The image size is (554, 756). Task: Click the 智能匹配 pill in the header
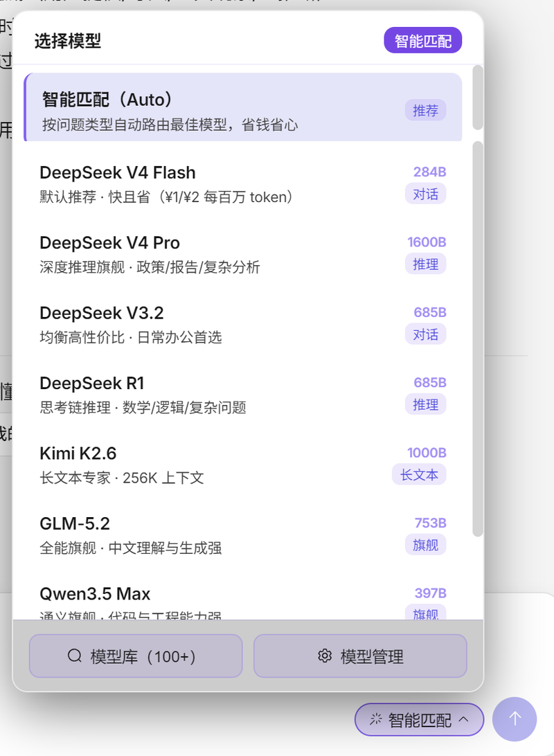coord(423,40)
